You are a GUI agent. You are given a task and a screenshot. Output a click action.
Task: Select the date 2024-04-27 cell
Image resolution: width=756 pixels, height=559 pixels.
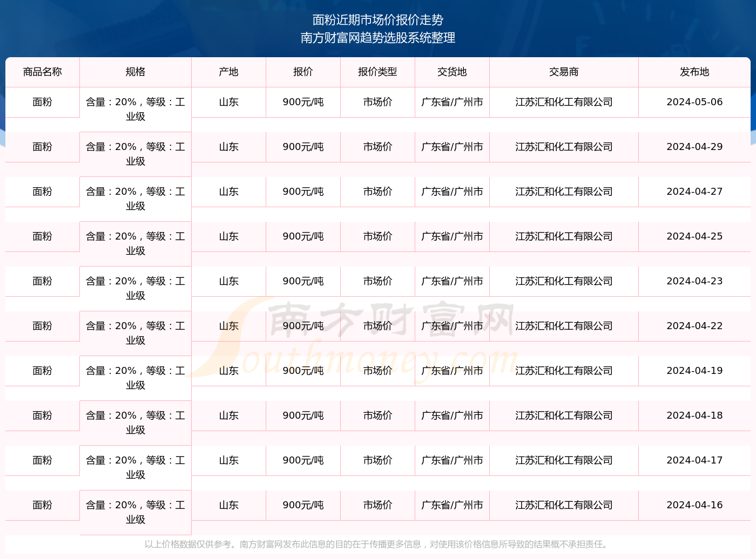tap(694, 192)
